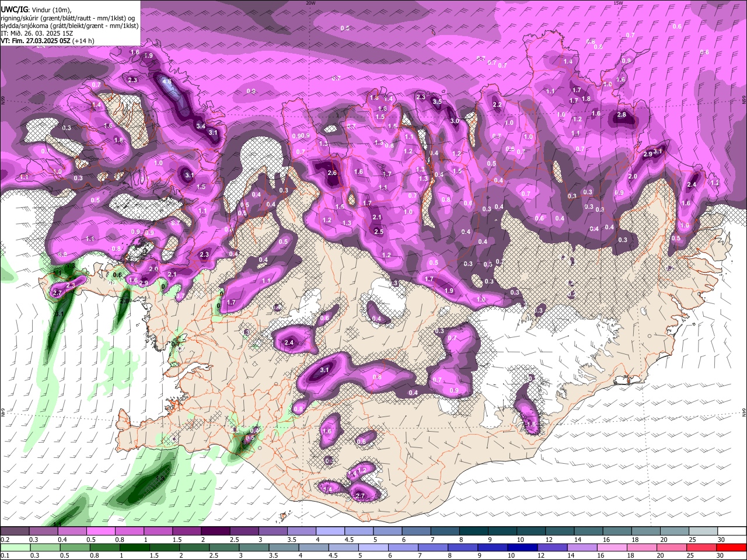Click upper legend swatch between 25 and 30
Screen dimensions: 747x560
[x=702, y=531]
